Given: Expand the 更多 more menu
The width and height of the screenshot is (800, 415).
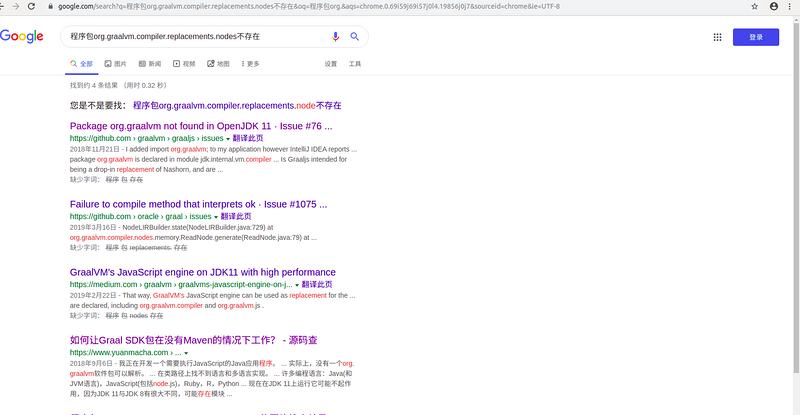Looking at the screenshot, I should click(251, 64).
